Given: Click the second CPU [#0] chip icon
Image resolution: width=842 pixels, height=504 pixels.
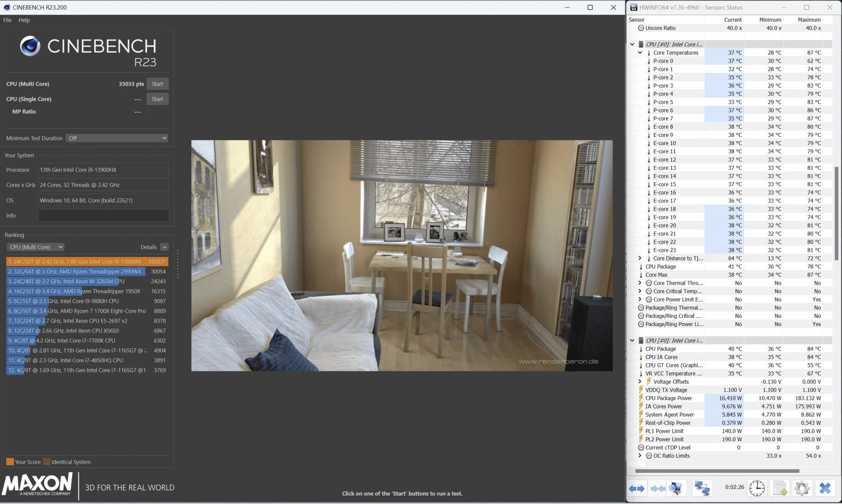Looking at the screenshot, I should [641, 341].
